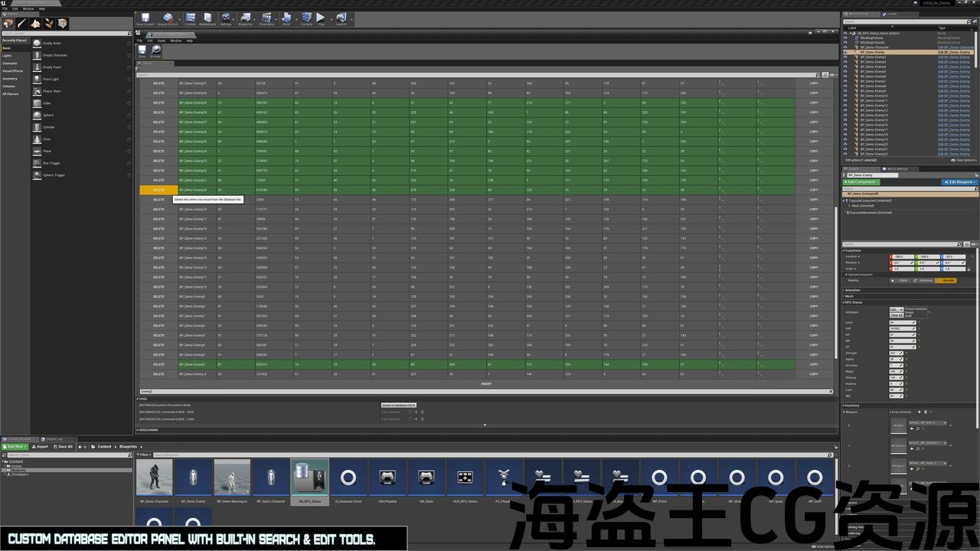
Task: Click the Browse icon in the database editor
Action: coord(155,51)
